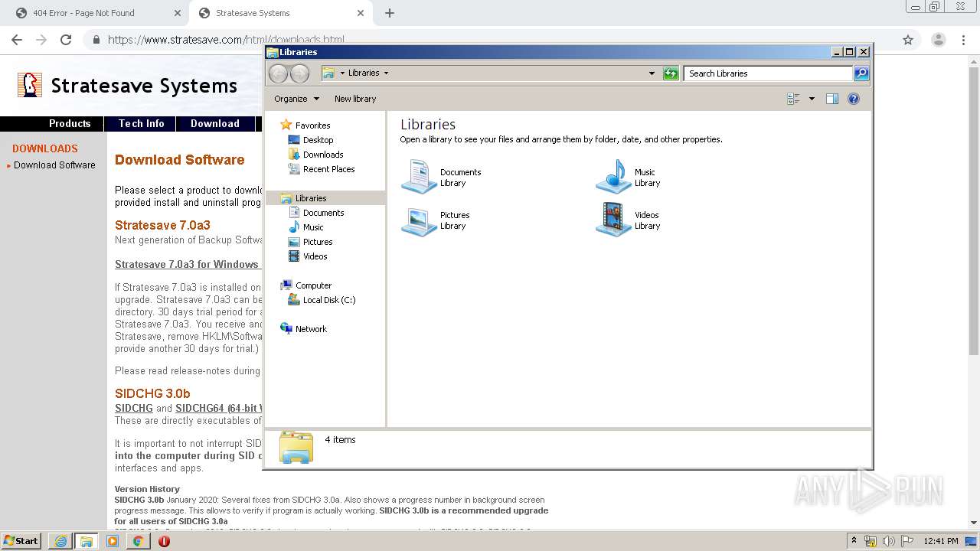Click the Change your view icon
The height and width of the screenshot is (551, 980).
coord(793,99)
